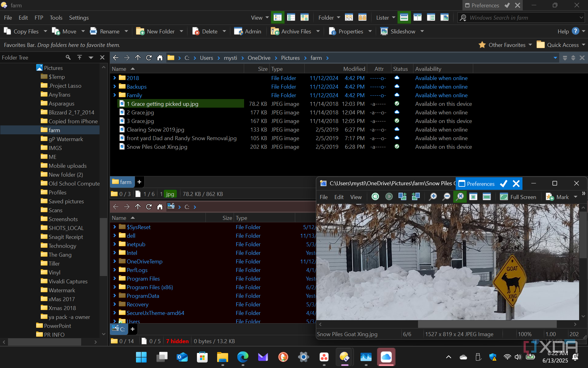Close the Folder Tree panel
Image resolution: width=588 pixels, height=368 pixels.
click(102, 57)
